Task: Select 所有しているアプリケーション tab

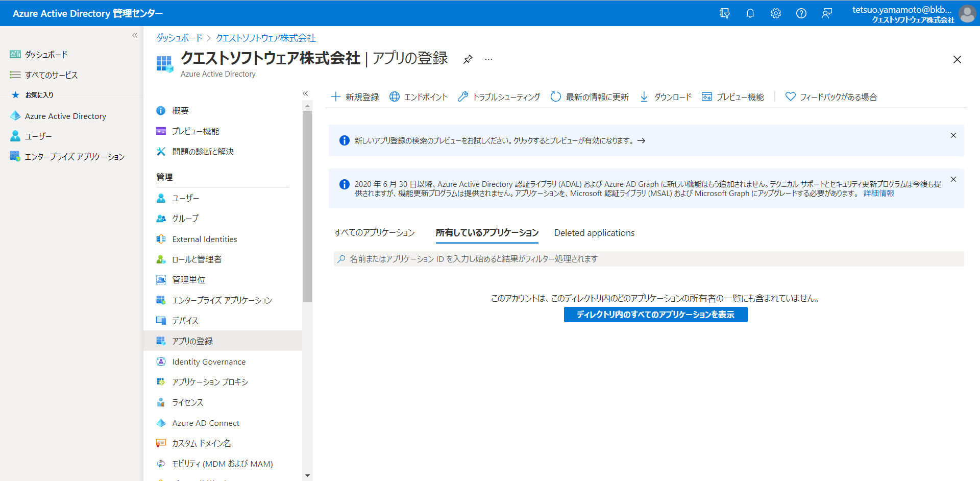Action: coord(487,233)
